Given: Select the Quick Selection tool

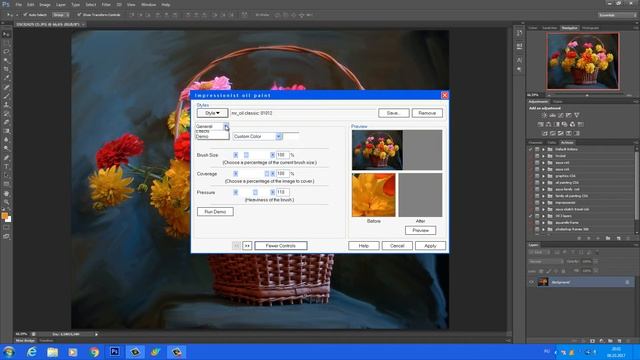Looking at the screenshot, I should 6,60.
